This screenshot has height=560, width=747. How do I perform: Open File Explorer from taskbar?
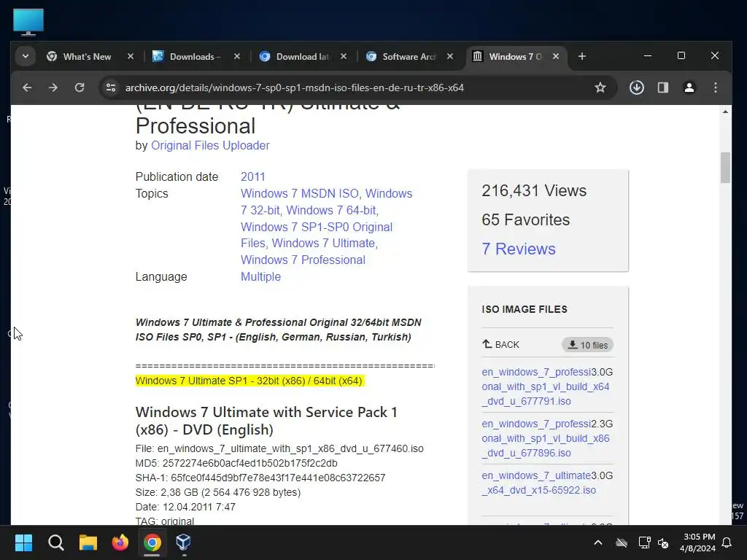point(88,542)
